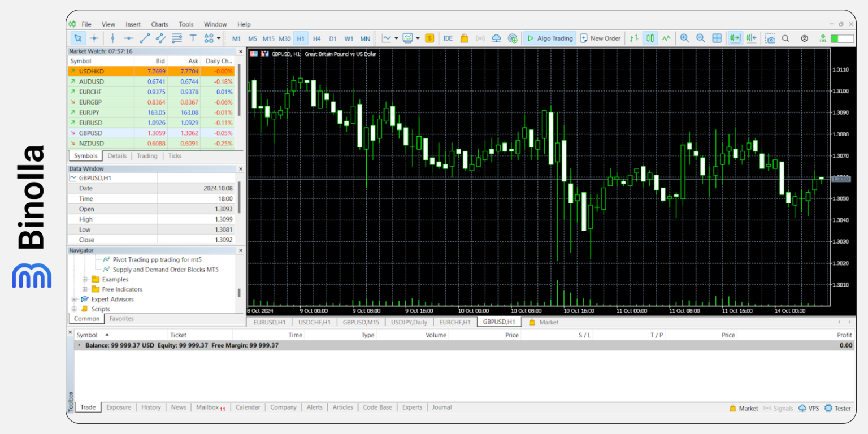Viewport: 868px width, 434px height.
Task: Select the Fibonacci retracement drawing tool
Action: (x=177, y=38)
